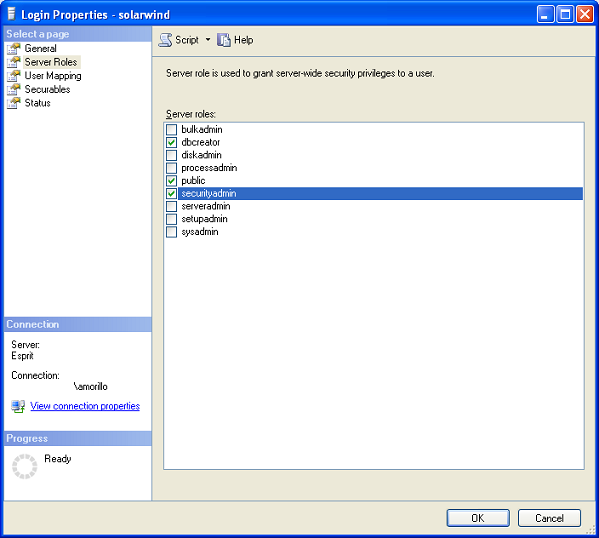Image resolution: width=599 pixels, height=538 pixels.
Task: Select the Server Roles page
Action: (51, 62)
